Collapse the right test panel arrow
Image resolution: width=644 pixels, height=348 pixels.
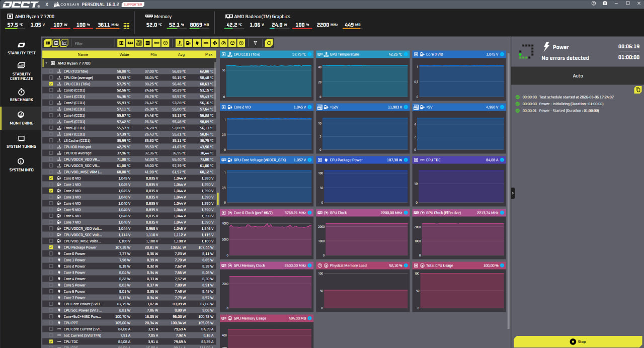click(513, 193)
